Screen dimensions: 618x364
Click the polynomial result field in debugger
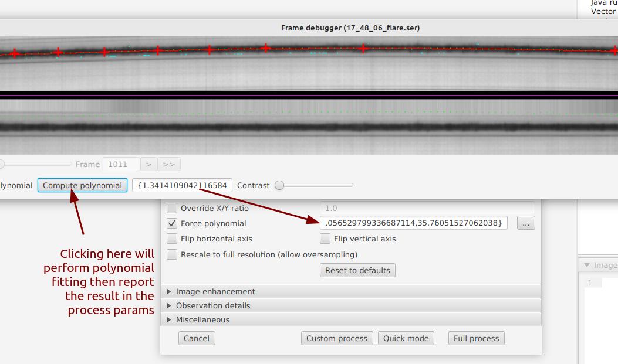click(x=182, y=185)
